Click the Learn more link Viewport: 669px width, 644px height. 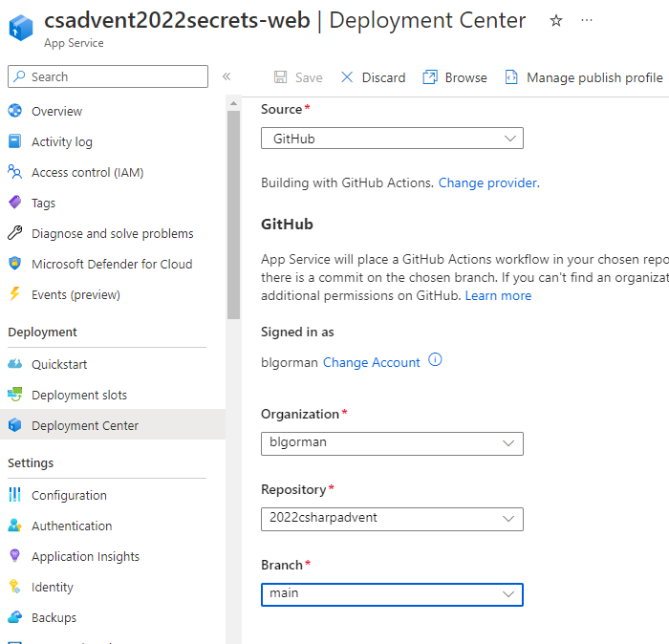(x=498, y=295)
